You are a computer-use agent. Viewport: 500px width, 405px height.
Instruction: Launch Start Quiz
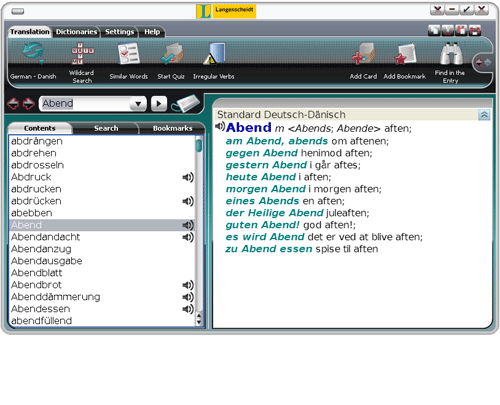[x=171, y=53]
